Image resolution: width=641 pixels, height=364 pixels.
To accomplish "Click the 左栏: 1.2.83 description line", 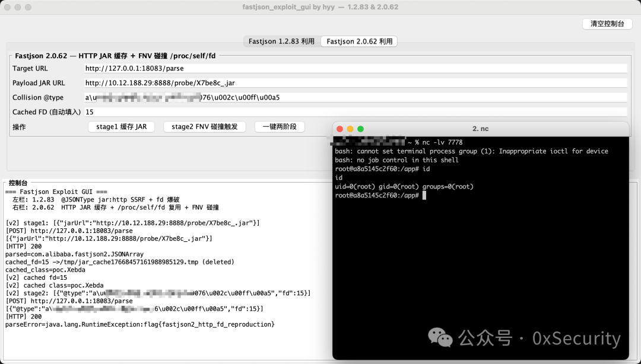I will point(96,199).
